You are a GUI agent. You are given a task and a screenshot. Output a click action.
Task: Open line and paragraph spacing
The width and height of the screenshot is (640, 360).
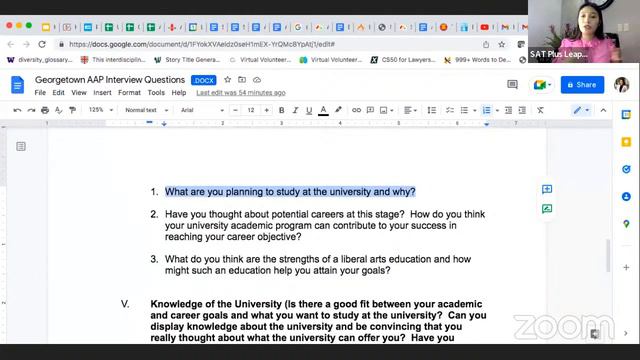tap(431, 110)
